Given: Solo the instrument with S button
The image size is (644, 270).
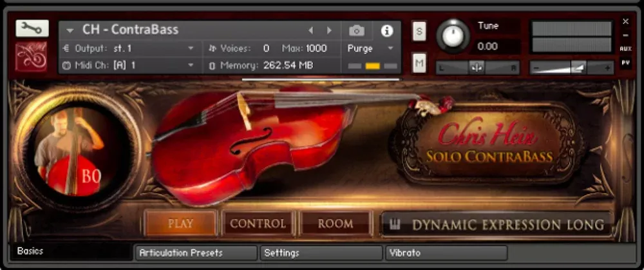Looking at the screenshot, I should [x=419, y=31].
